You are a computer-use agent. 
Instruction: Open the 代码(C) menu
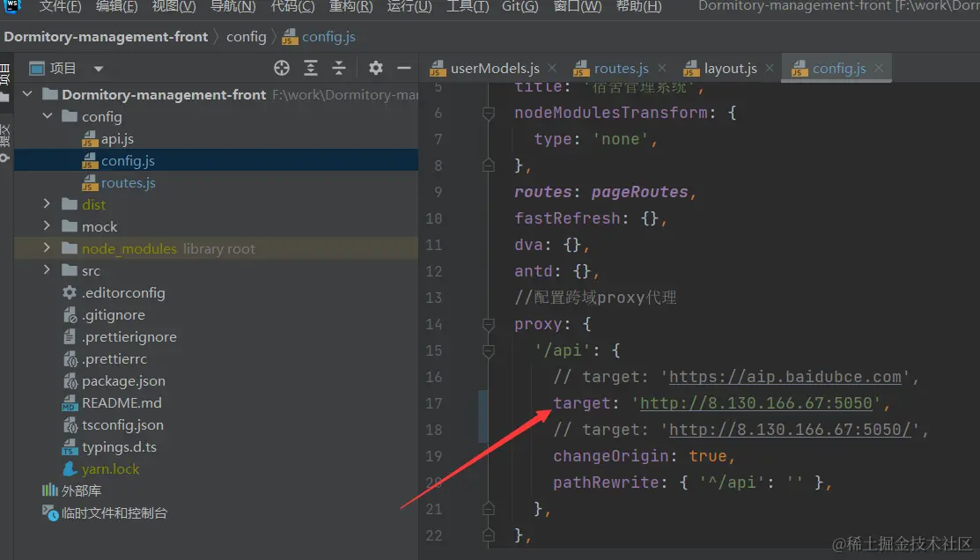point(292,7)
